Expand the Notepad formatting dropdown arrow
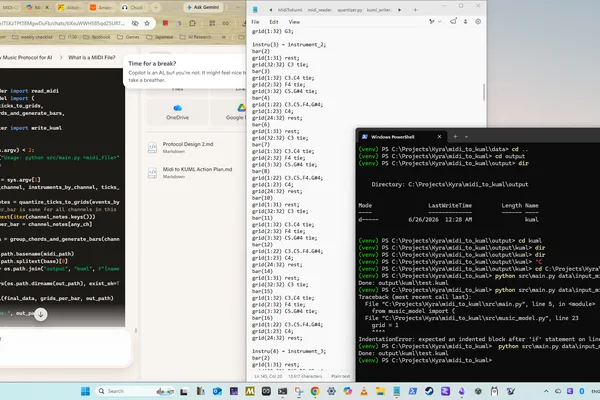 click(440, 22)
